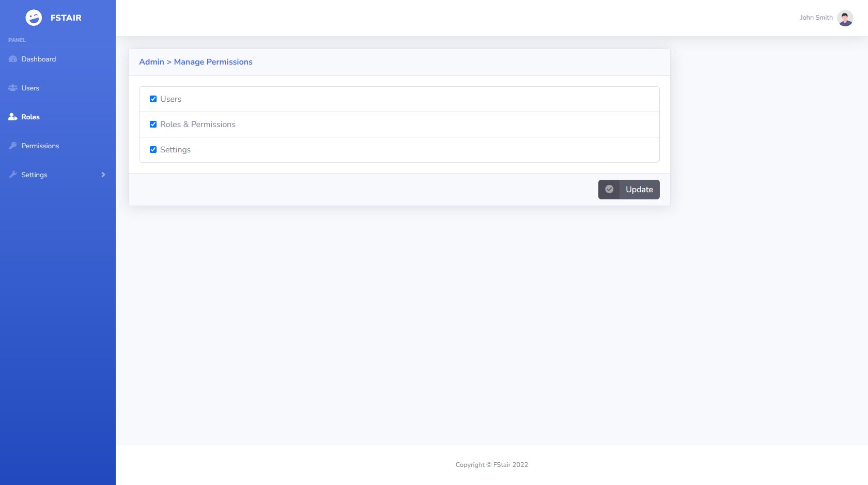Click the Permissions key icon
The height and width of the screenshot is (485, 868).
[x=13, y=146]
